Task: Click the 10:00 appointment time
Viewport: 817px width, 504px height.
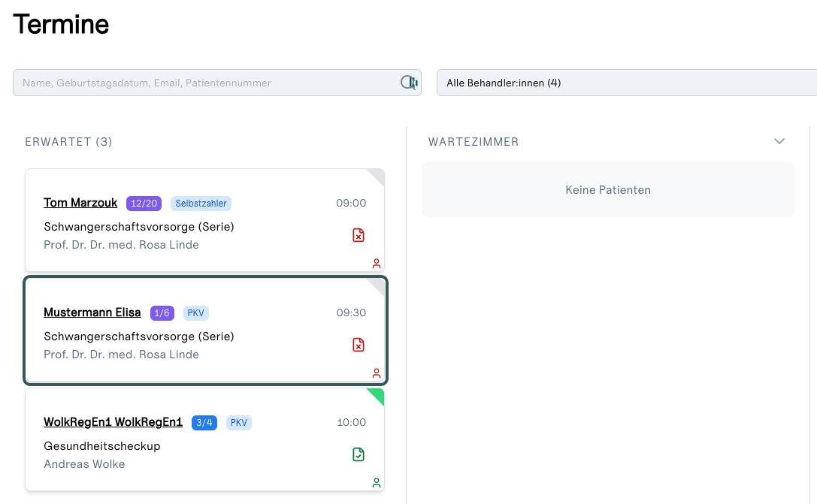Action: (x=351, y=422)
